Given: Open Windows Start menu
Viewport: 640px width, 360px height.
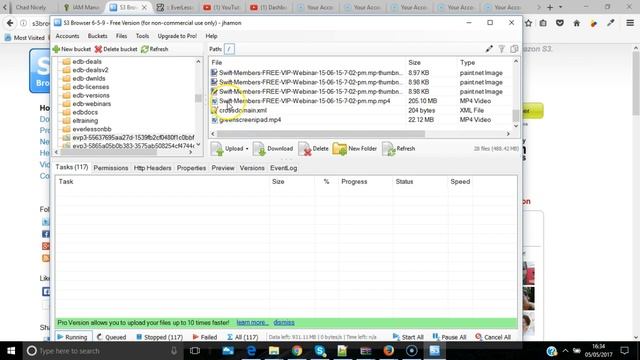Looking at the screenshot, I should click(11, 351).
